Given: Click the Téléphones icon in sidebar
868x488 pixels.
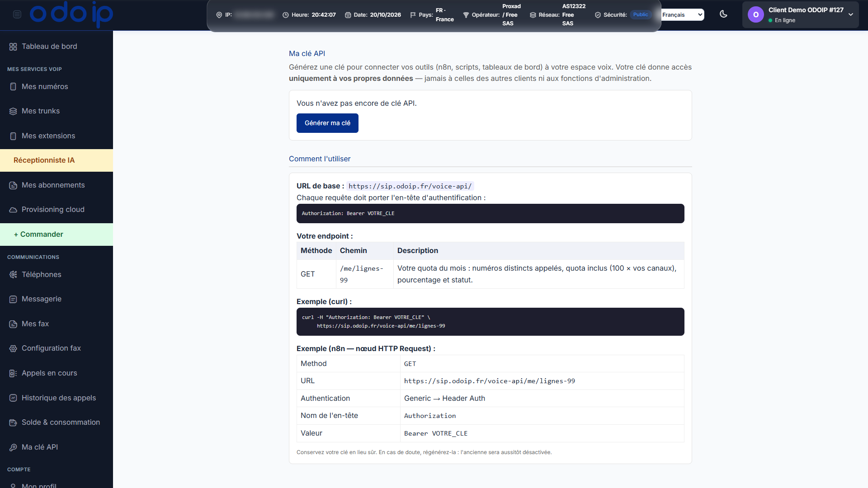Looking at the screenshot, I should click(13, 275).
